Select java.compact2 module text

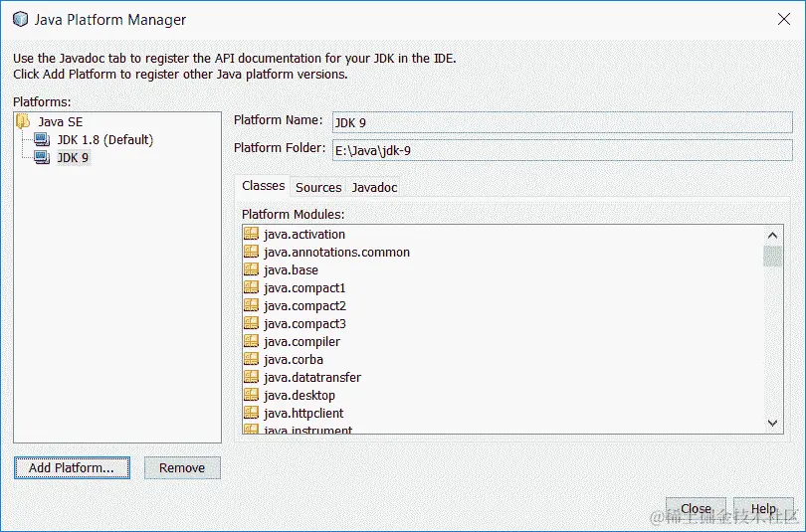(304, 306)
